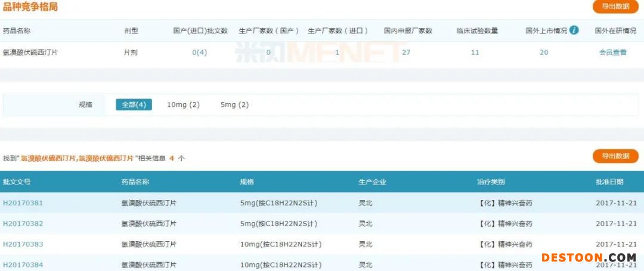
Task: Open the 会员查看 link
Action: pos(612,53)
